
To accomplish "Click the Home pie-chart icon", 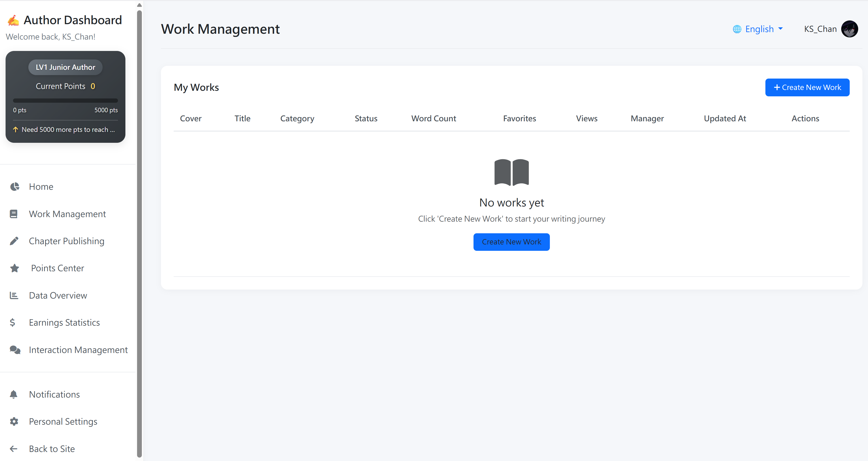I will tap(15, 187).
